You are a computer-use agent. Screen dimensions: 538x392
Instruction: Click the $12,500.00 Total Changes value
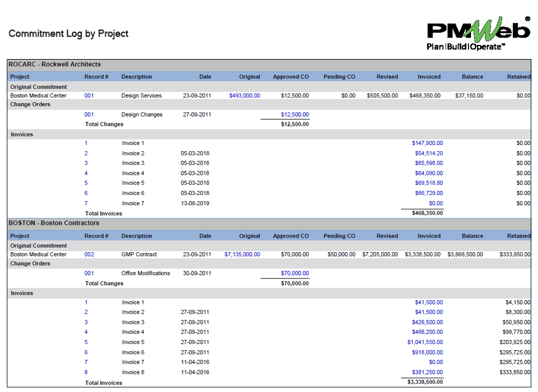(x=295, y=124)
